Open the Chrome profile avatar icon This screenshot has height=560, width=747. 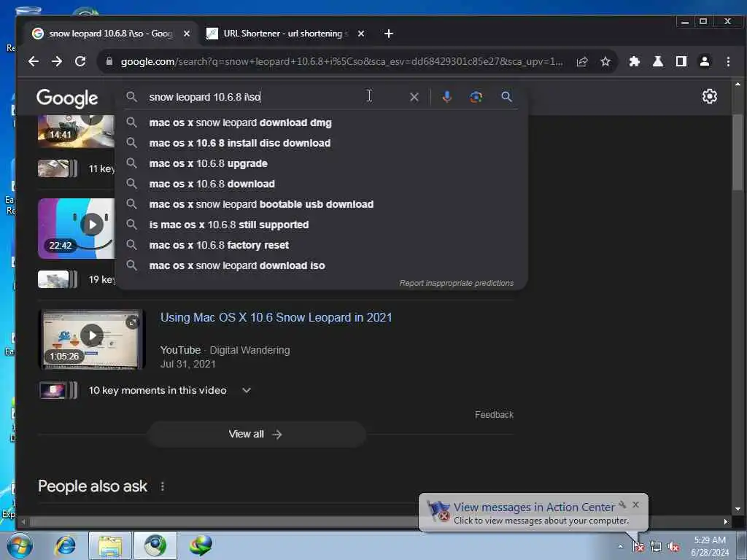[705, 61]
